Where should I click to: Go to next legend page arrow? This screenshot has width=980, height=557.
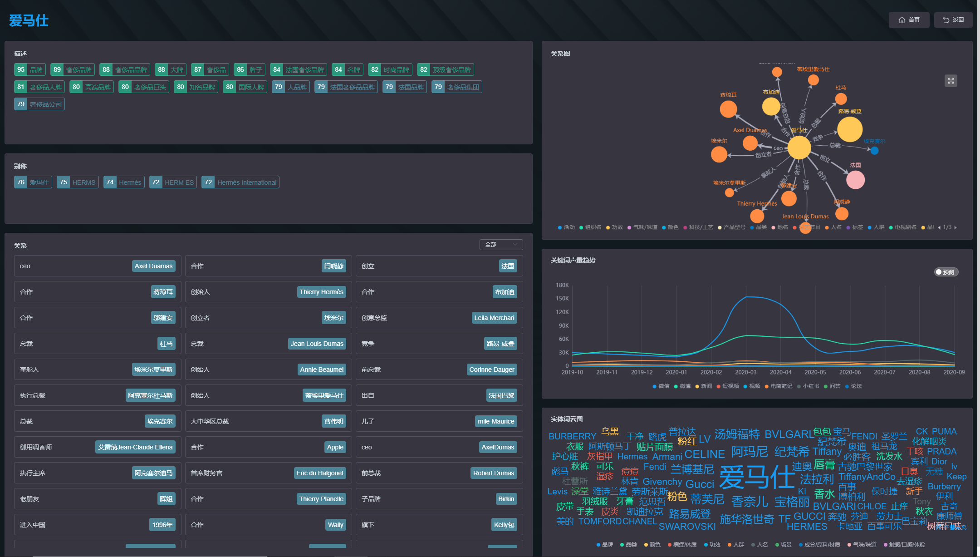click(x=955, y=227)
